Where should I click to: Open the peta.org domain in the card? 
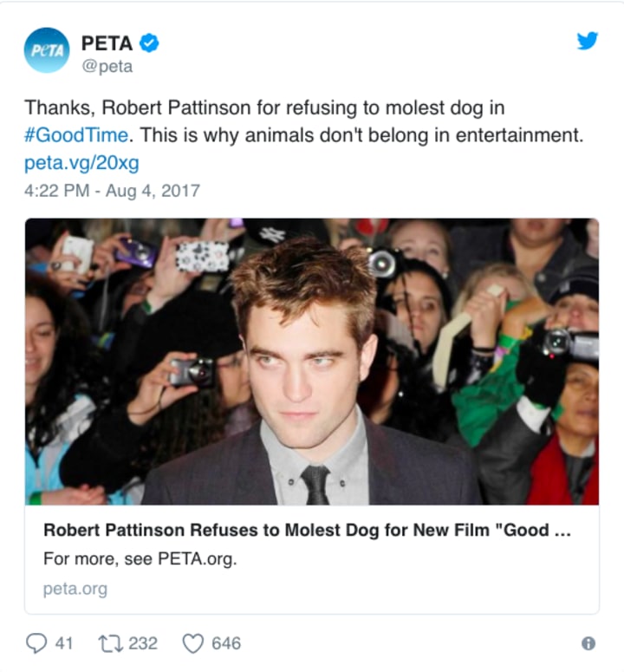pyautogui.click(x=75, y=589)
